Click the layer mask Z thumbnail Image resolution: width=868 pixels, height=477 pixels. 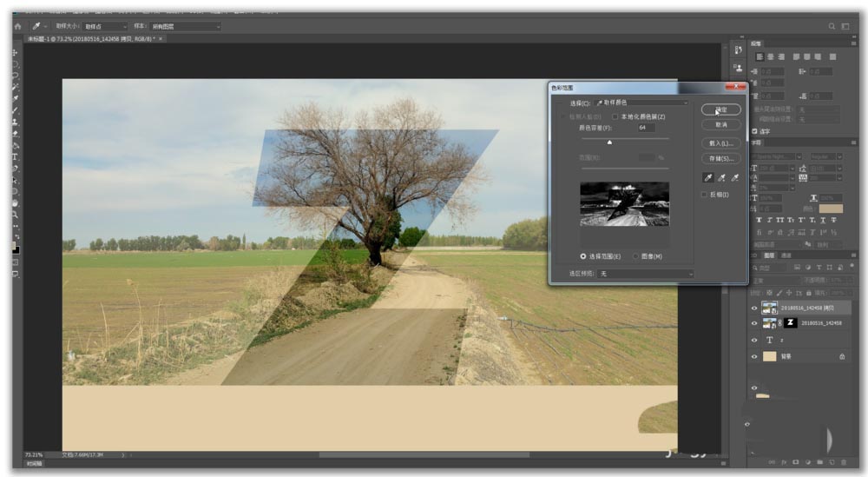(x=791, y=323)
